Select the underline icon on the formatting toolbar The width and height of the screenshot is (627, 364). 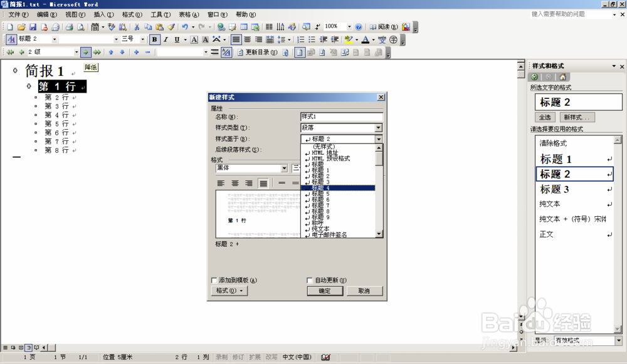[176, 39]
